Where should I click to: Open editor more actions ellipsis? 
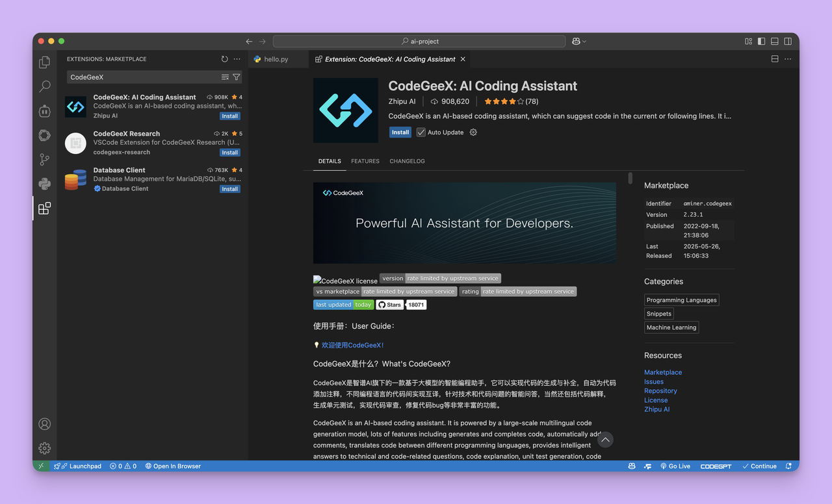point(788,59)
